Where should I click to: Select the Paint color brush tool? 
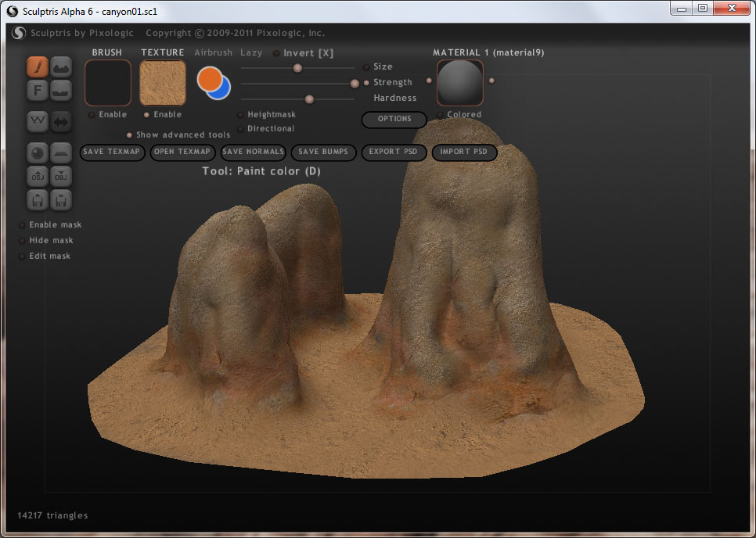pyautogui.click(x=38, y=67)
